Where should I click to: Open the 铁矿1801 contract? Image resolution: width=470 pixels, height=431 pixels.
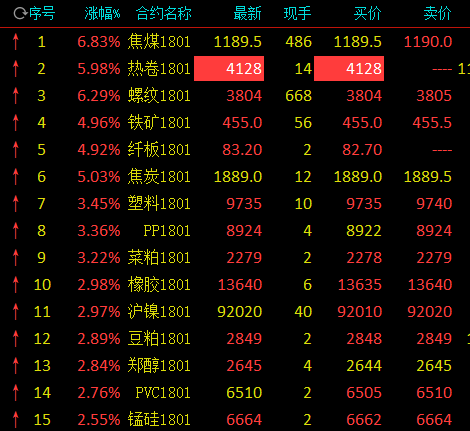tap(159, 123)
